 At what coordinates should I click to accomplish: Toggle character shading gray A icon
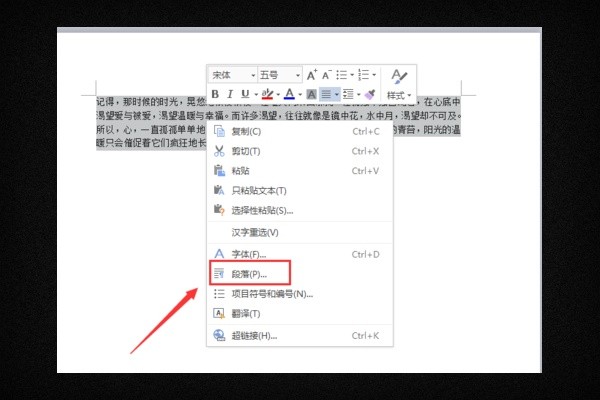point(311,94)
